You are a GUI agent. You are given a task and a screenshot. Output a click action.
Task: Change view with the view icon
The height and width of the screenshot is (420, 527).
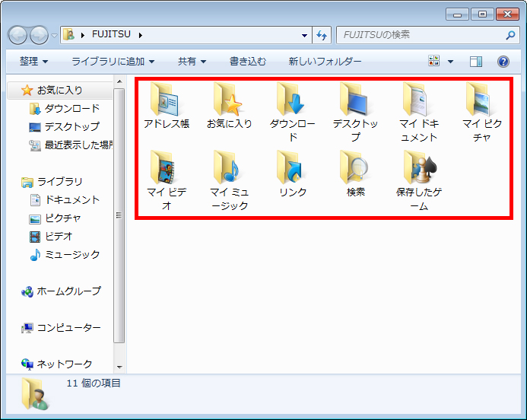tap(434, 61)
